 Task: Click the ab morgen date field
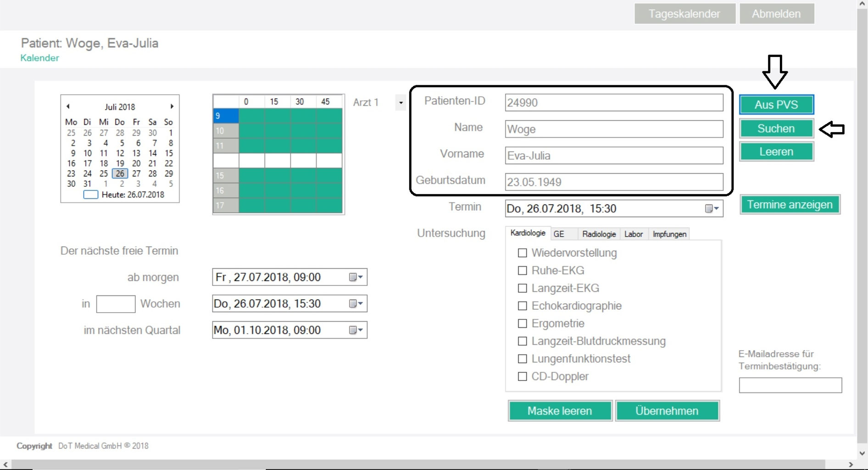(x=289, y=277)
